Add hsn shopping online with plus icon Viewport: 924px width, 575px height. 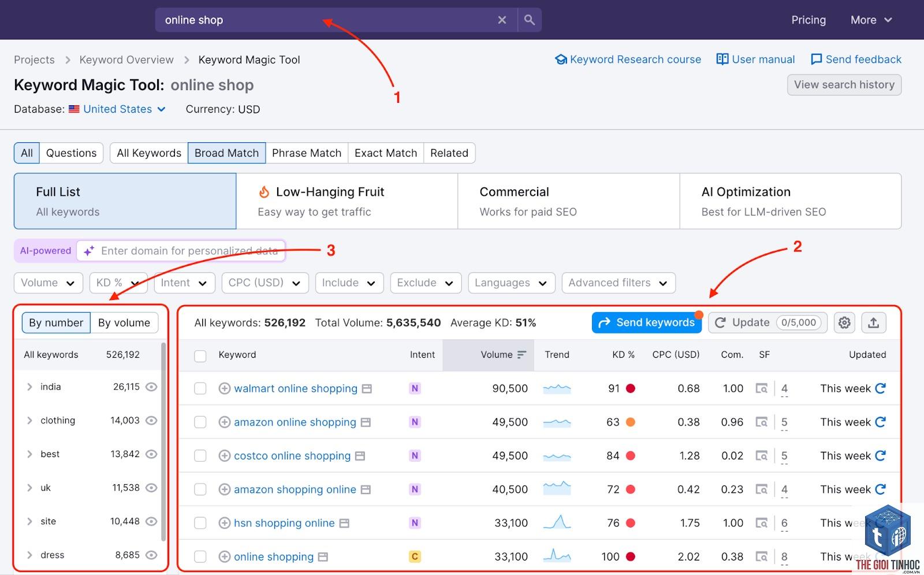click(225, 523)
